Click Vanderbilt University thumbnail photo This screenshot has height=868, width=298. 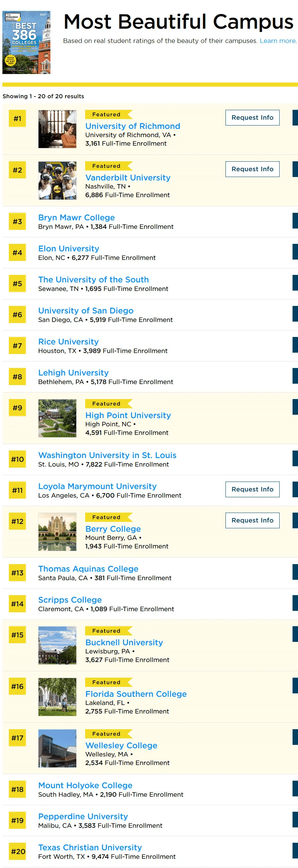click(57, 180)
